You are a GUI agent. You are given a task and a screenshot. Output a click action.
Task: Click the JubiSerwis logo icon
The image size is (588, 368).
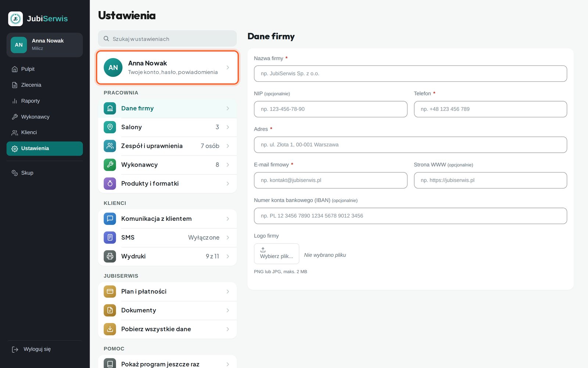tap(15, 19)
